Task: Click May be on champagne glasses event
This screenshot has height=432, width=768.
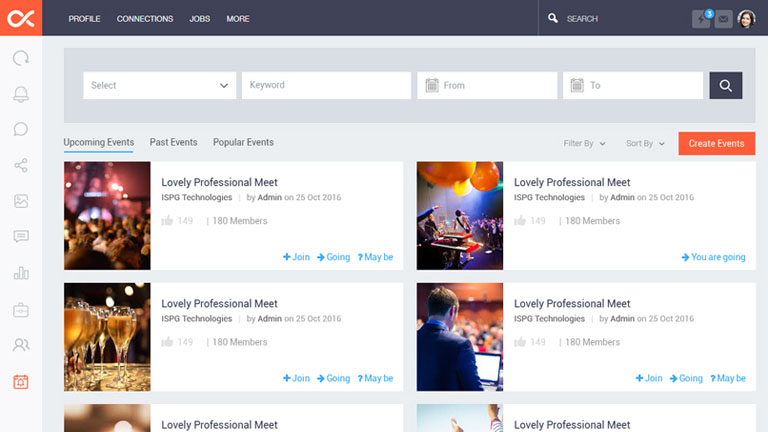Action: tap(375, 378)
